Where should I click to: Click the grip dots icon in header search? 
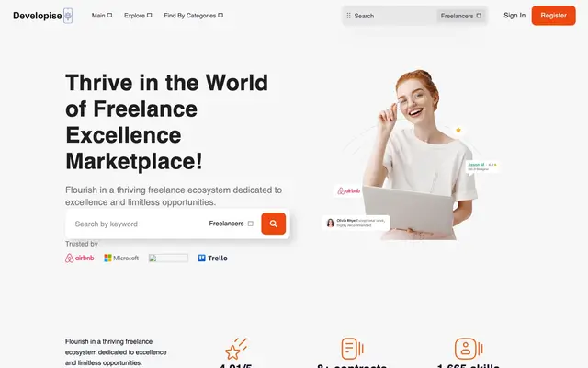click(349, 16)
